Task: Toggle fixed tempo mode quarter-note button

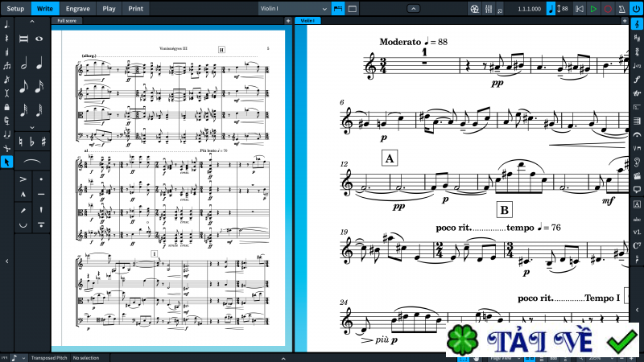Action: (x=551, y=9)
